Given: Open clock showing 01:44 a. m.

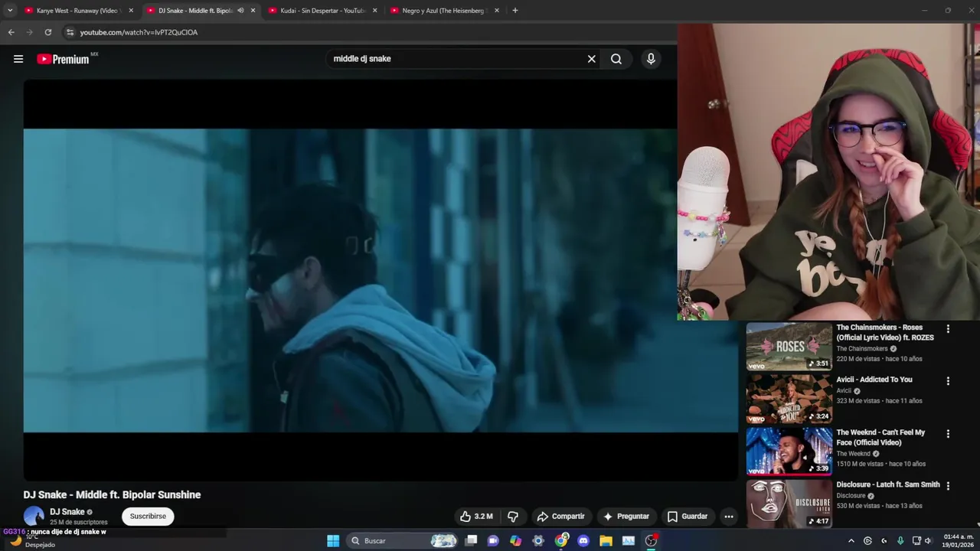Looking at the screenshot, I should click(x=959, y=541).
